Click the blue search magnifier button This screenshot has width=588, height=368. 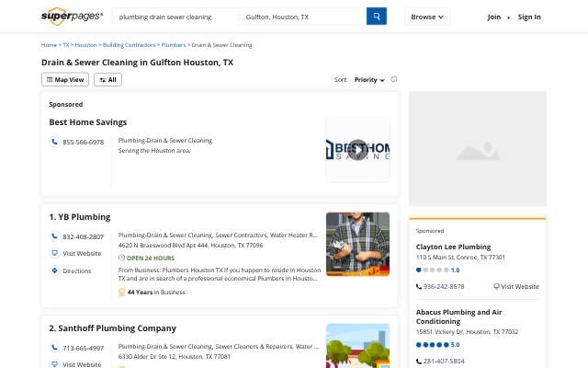(377, 17)
